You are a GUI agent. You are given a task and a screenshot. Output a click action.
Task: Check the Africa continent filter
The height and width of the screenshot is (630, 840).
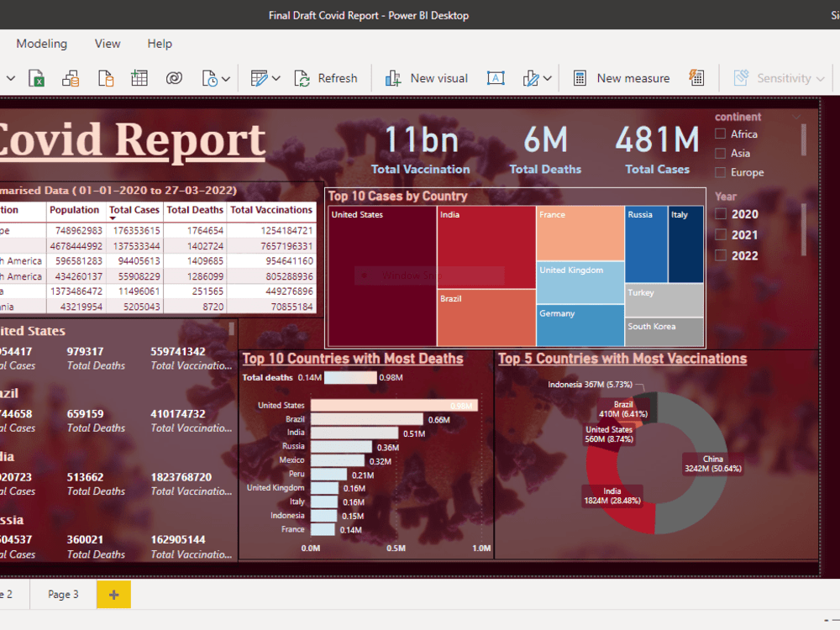[x=719, y=134]
